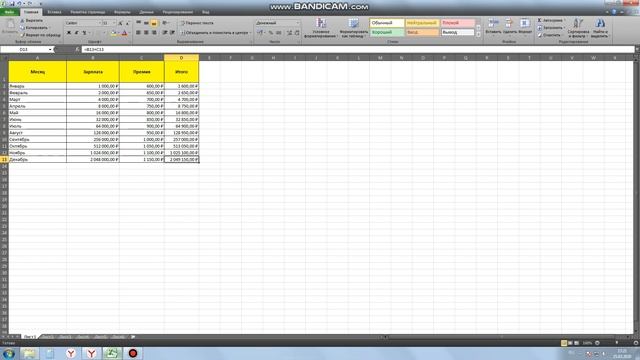The image size is (640, 360).
Task: Apply the percent number style
Action: click(271, 33)
